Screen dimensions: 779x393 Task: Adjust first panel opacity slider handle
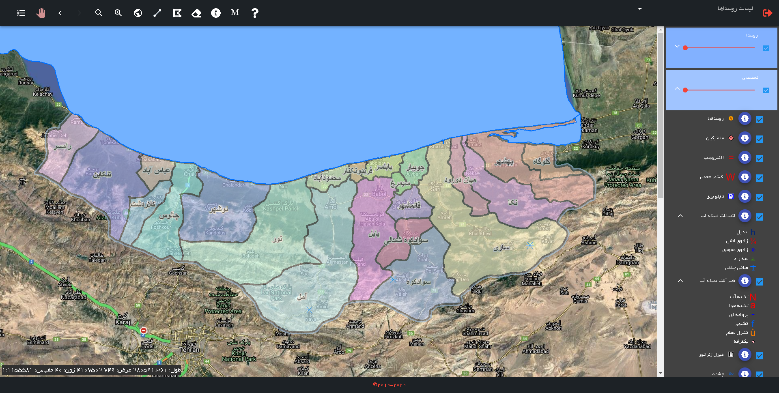pos(685,48)
